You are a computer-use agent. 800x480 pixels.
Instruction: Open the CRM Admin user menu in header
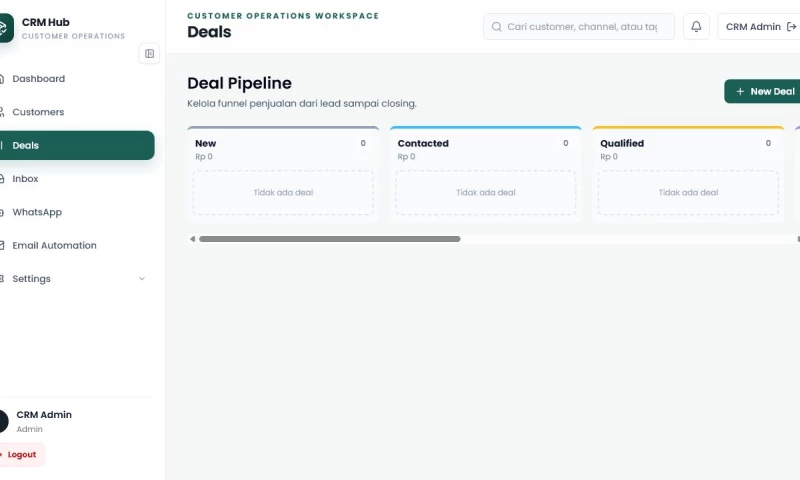[x=759, y=27]
